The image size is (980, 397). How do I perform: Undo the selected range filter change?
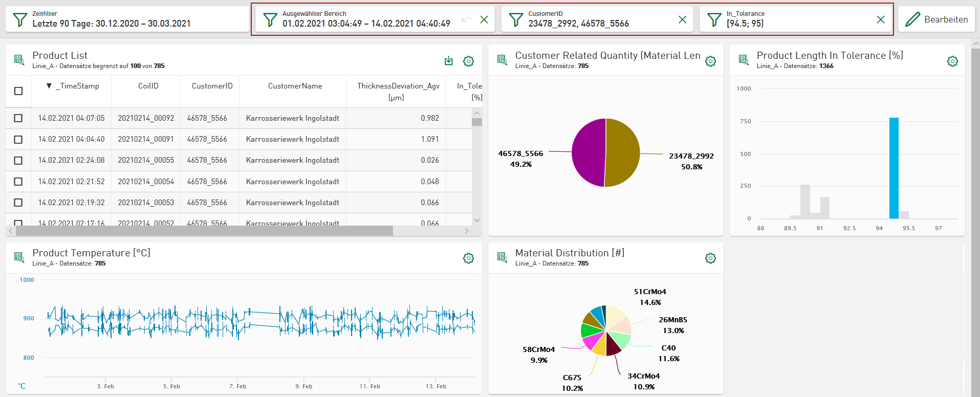point(466,19)
